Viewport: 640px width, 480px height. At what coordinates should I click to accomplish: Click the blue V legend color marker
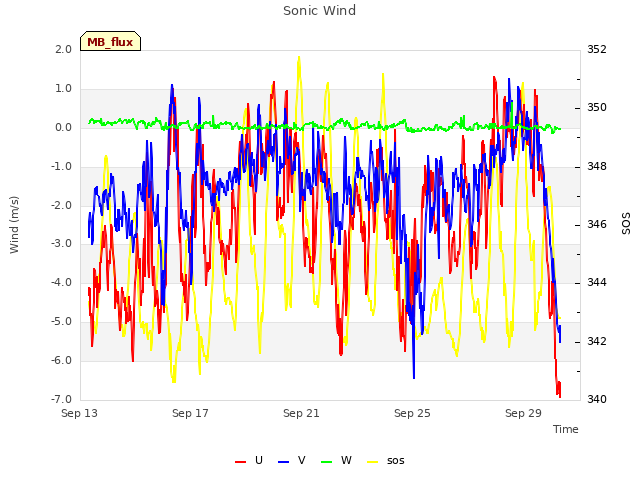point(283,462)
